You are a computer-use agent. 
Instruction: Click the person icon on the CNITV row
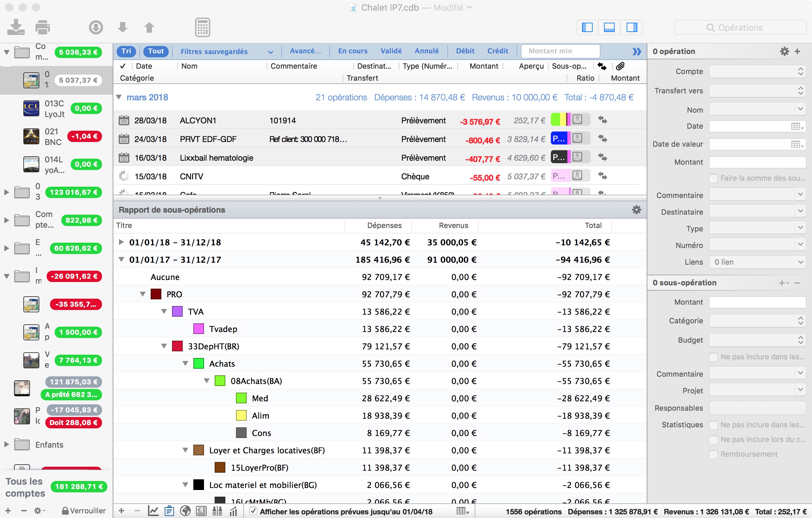pyautogui.click(x=577, y=175)
